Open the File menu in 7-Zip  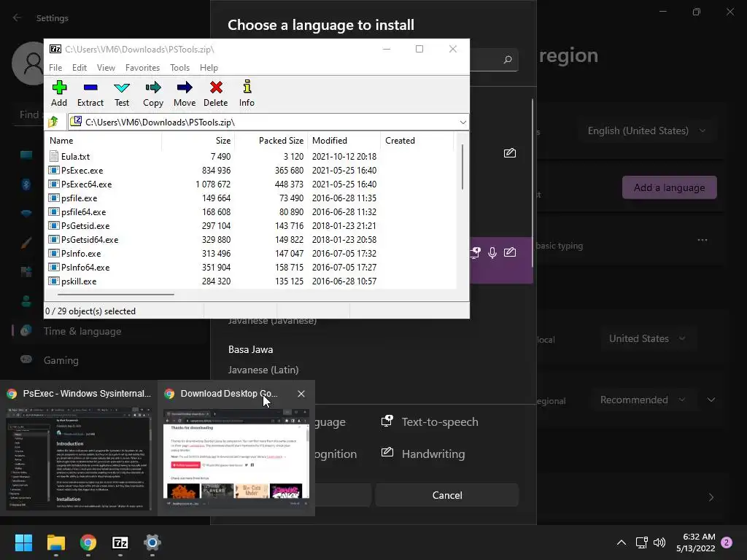[x=55, y=68]
